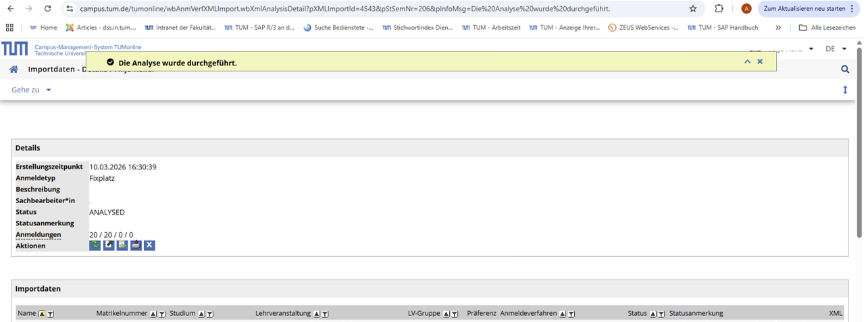
Task: Click the Fixplatz value
Action: [102, 178]
